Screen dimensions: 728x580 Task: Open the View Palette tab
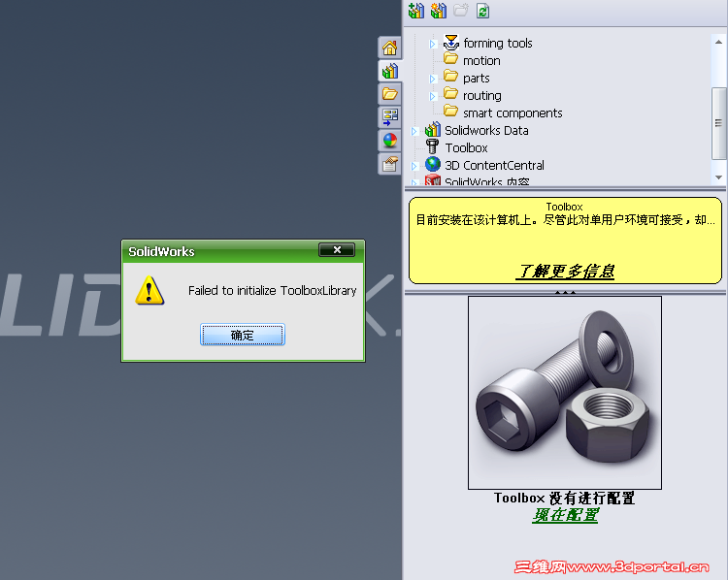coord(389,117)
